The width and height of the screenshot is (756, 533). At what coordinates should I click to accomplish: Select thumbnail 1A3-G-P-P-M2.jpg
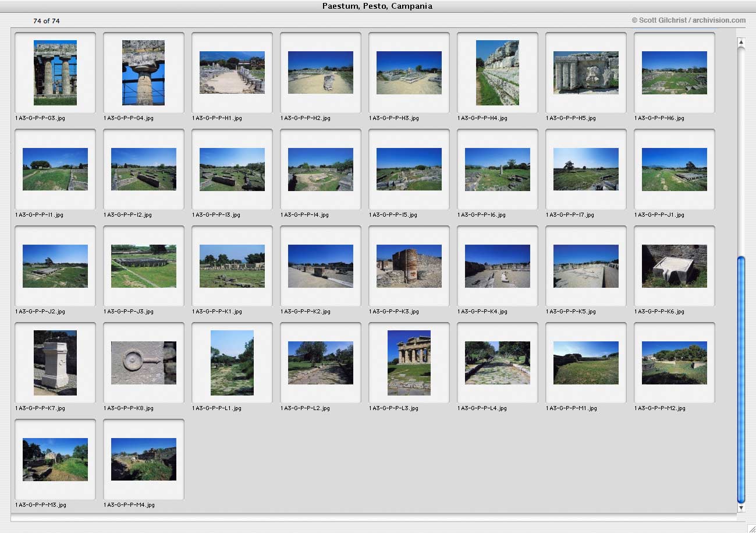tap(675, 363)
